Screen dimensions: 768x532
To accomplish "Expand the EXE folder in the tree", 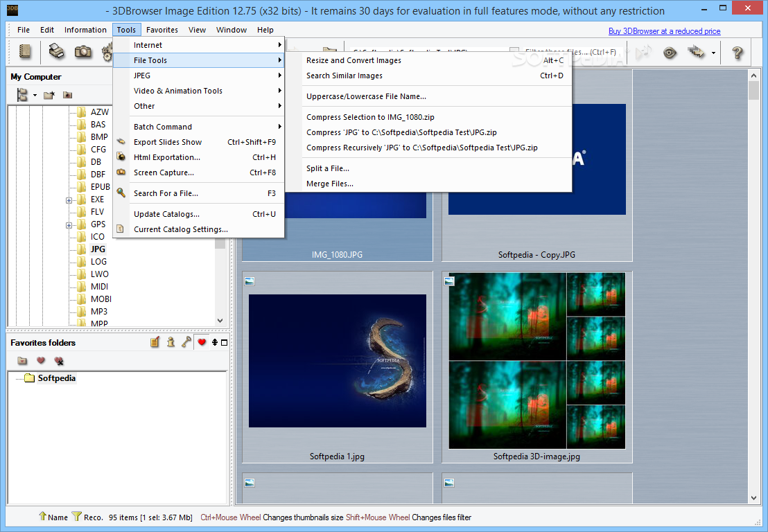I will [x=69, y=200].
